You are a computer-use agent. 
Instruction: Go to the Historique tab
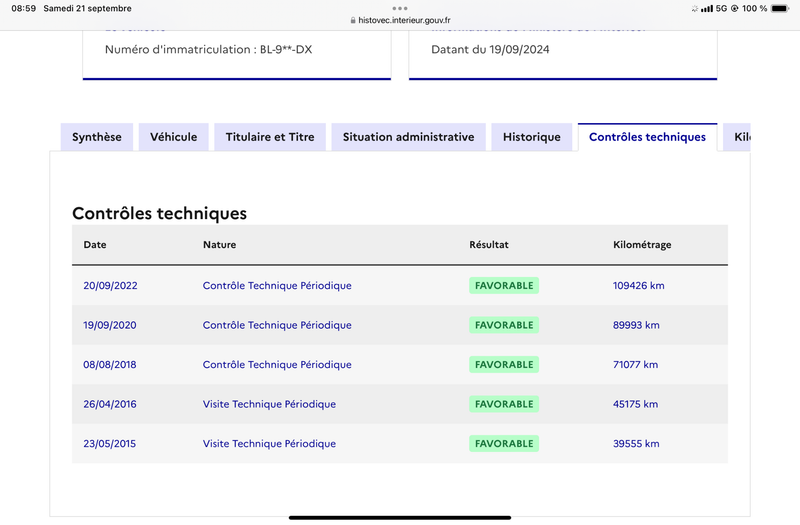(532, 137)
